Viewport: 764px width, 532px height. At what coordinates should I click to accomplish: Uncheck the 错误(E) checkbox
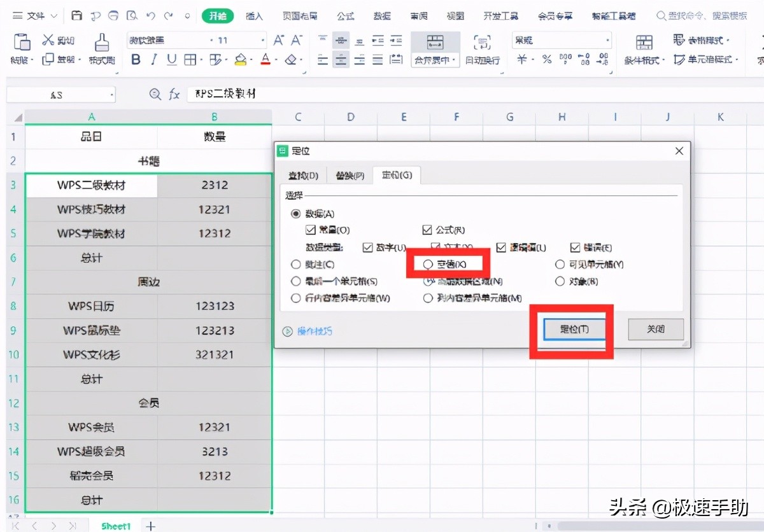[576, 248]
